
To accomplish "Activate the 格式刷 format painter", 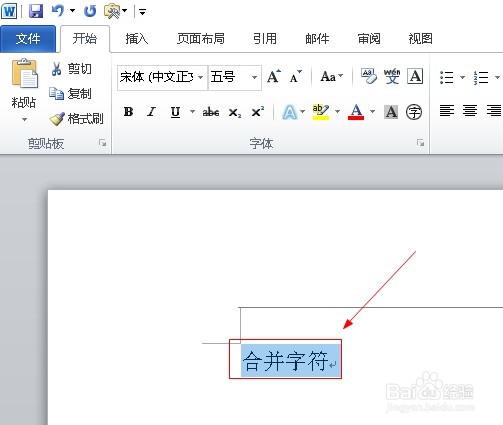I will click(76, 118).
